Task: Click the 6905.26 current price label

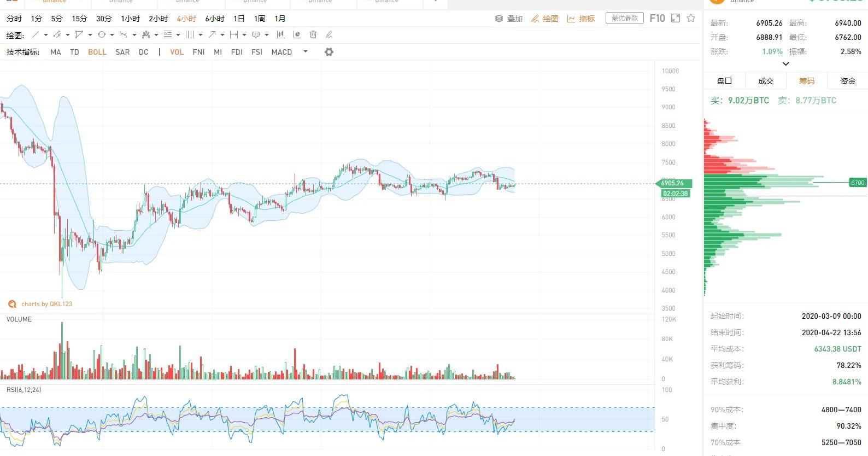Action: pos(673,183)
